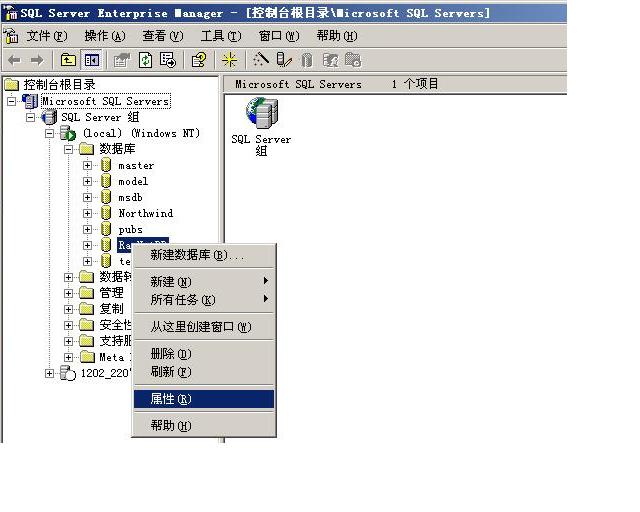Click the Up one level folder icon
Image resolution: width=640 pixels, height=512 pixels.
coord(68,60)
